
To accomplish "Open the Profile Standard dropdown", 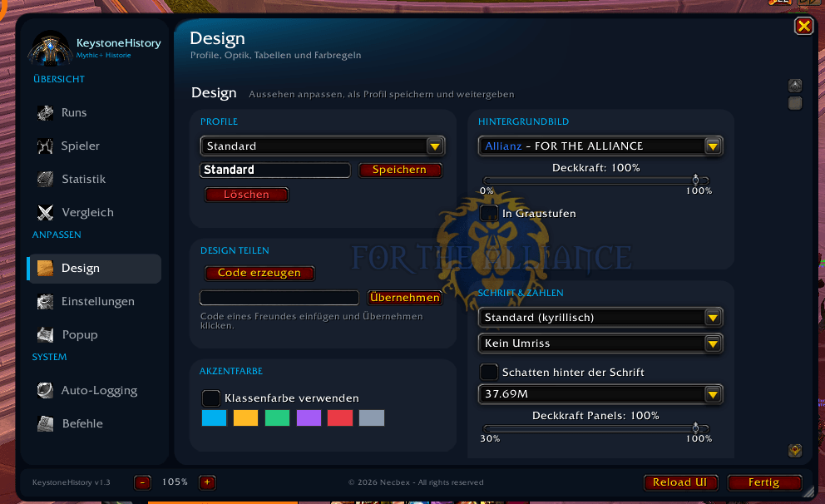I will [x=323, y=146].
